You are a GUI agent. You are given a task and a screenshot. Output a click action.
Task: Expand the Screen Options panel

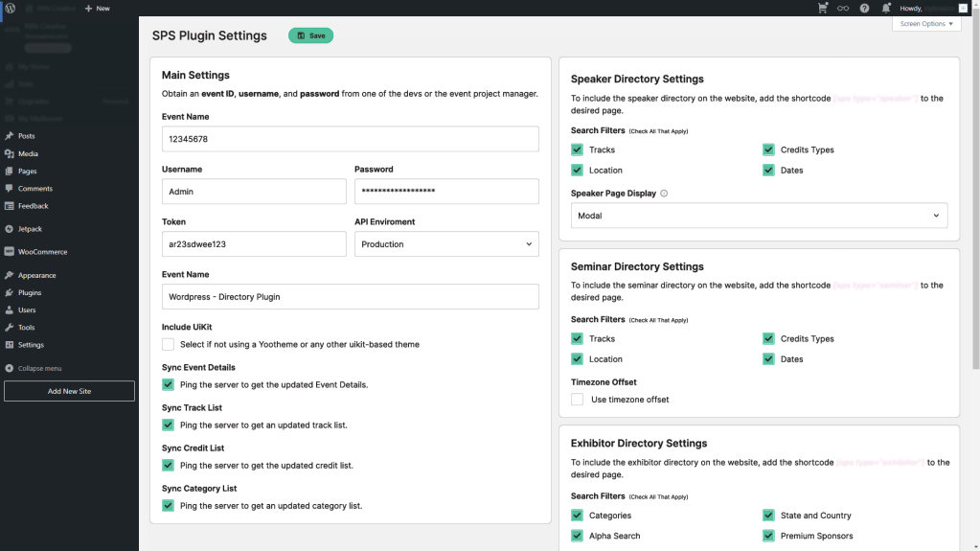point(926,24)
